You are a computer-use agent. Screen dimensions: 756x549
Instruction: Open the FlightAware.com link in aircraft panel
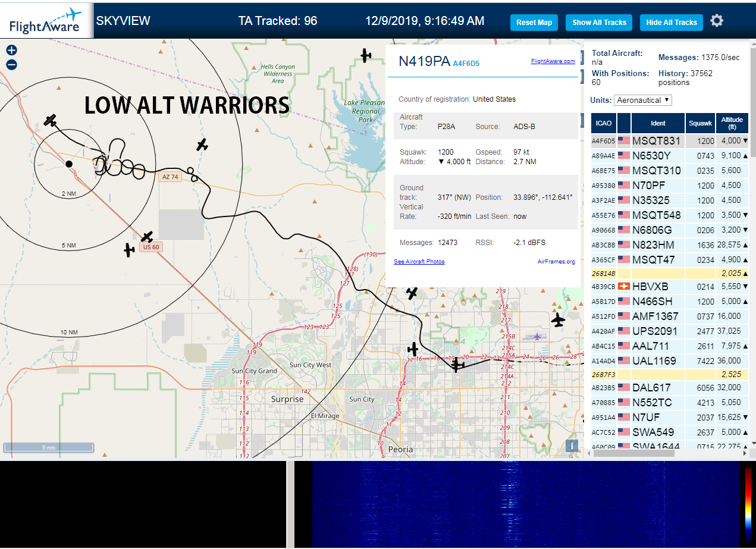(x=553, y=61)
